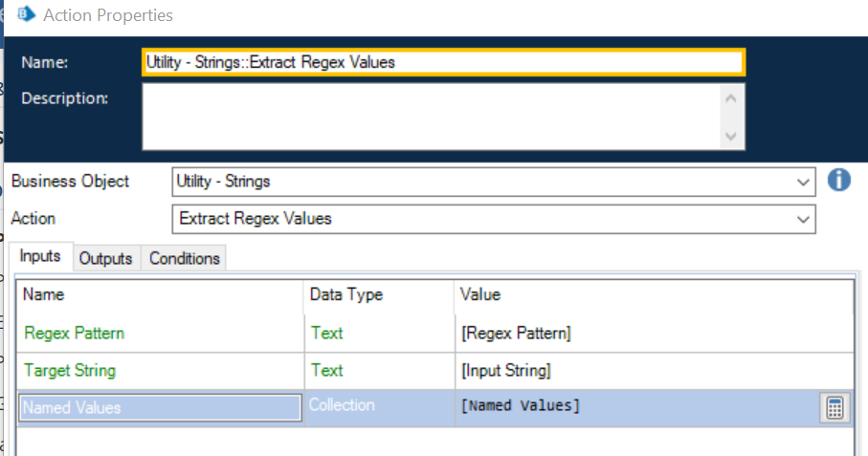Select the Regex Pattern input row
Image resolution: width=868 pixels, height=456 pixels.
click(x=75, y=334)
